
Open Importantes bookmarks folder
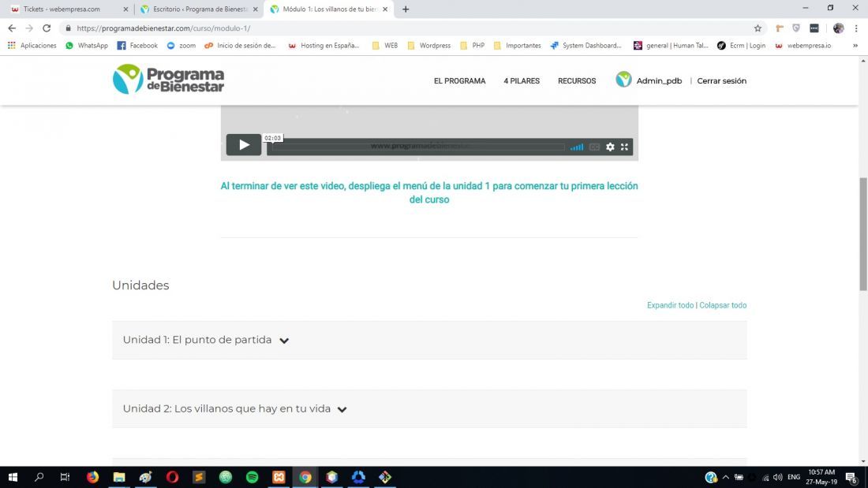coord(517,46)
